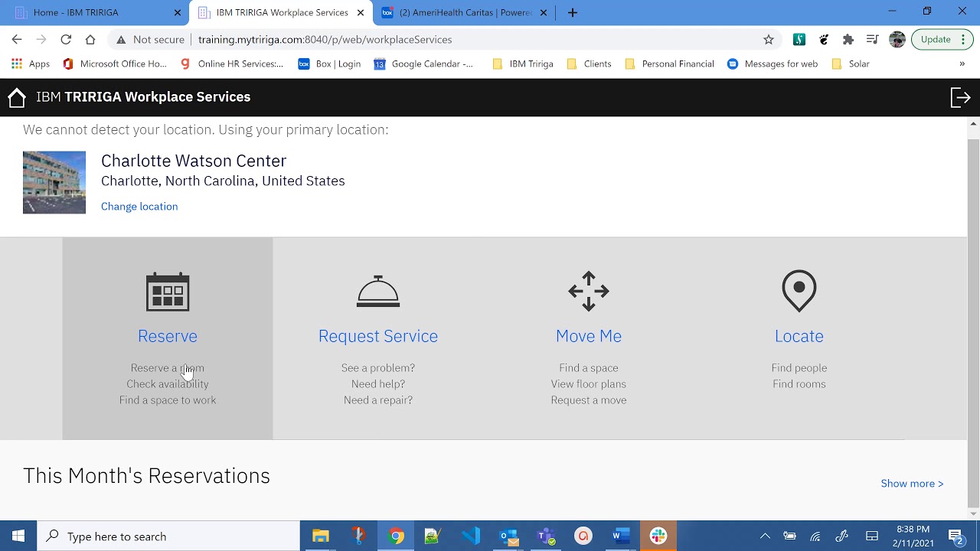Close the Home - IBM TRIRIGA tab
This screenshot has width=980, height=551.
pos(178,12)
